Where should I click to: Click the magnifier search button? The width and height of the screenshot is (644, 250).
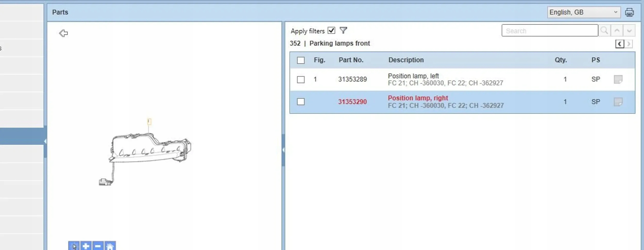coord(604,31)
